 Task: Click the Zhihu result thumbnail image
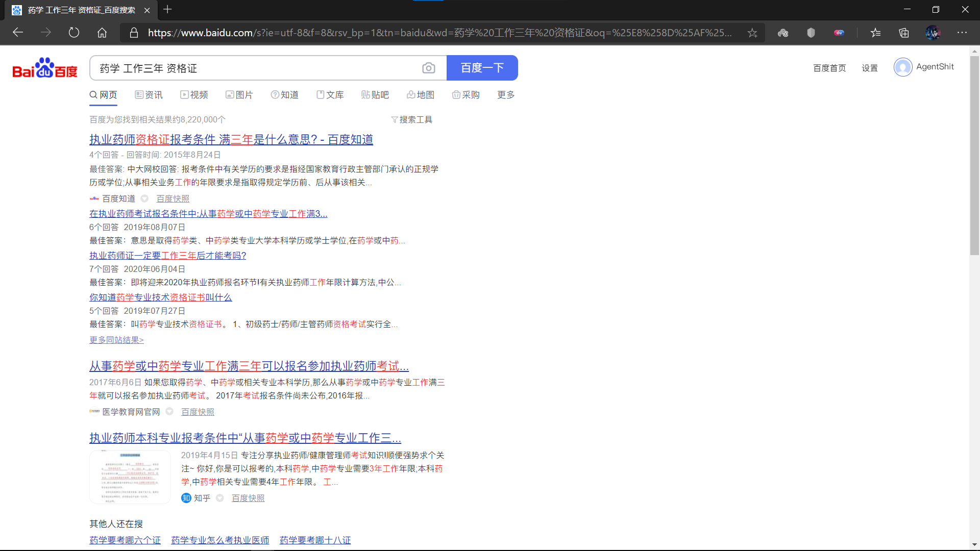point(130,477)
